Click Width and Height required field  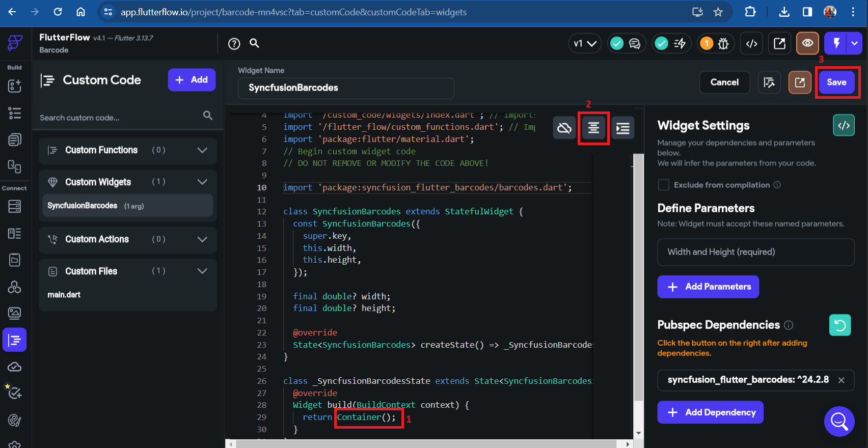755,252
